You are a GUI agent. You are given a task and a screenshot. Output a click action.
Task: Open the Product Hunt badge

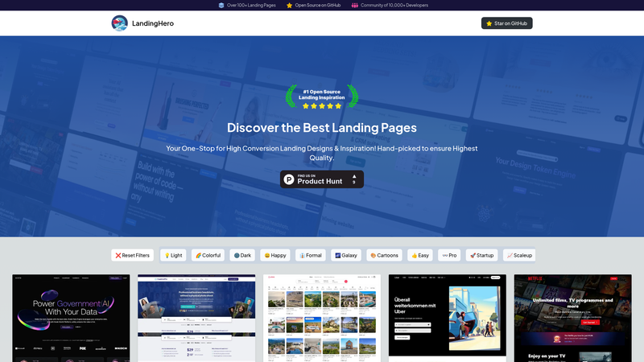tap(322, 179)
